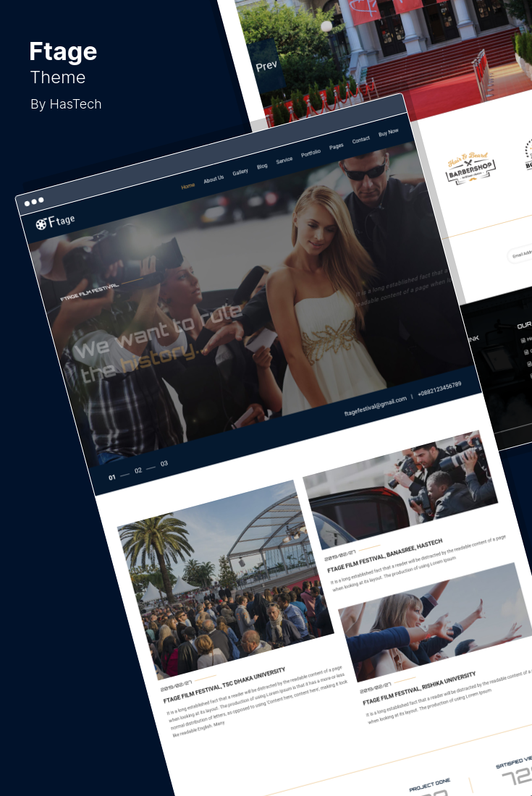Open the Blog menu item

point(262,166)
